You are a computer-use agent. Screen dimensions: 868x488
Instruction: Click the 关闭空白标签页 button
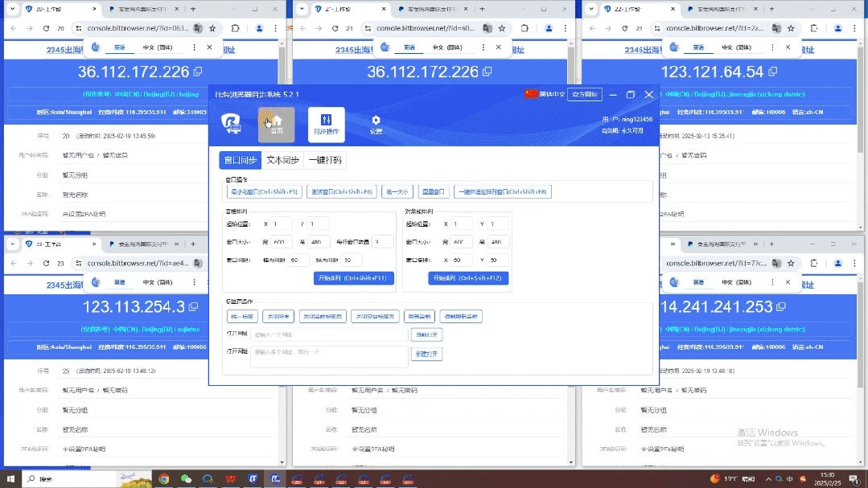[x=375, y=317]
